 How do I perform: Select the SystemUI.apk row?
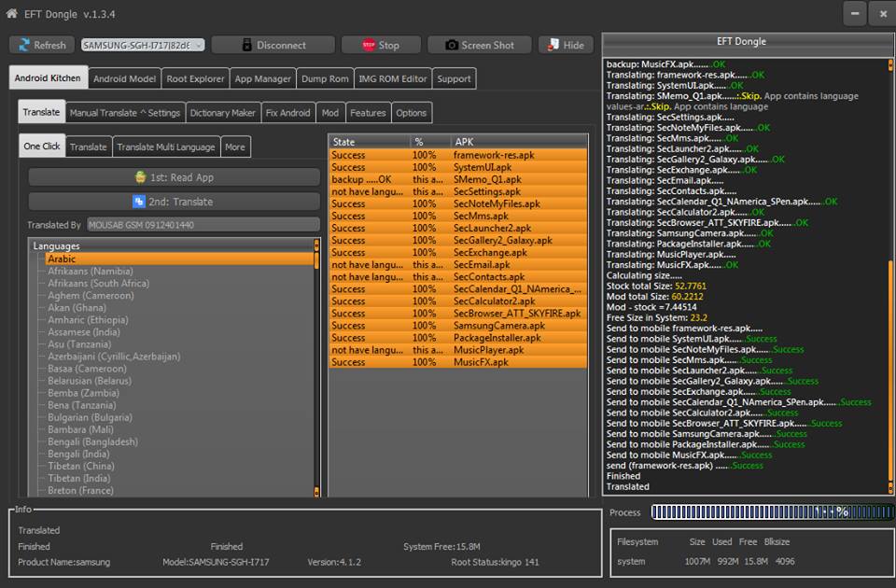pyautogui.click(x=458, y=167)
